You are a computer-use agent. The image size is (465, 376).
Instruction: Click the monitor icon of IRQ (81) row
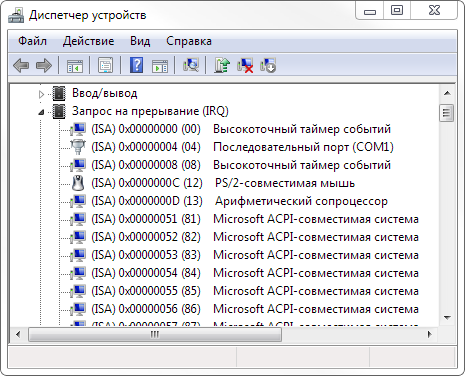pyautogui.click(x=78, y=219)
